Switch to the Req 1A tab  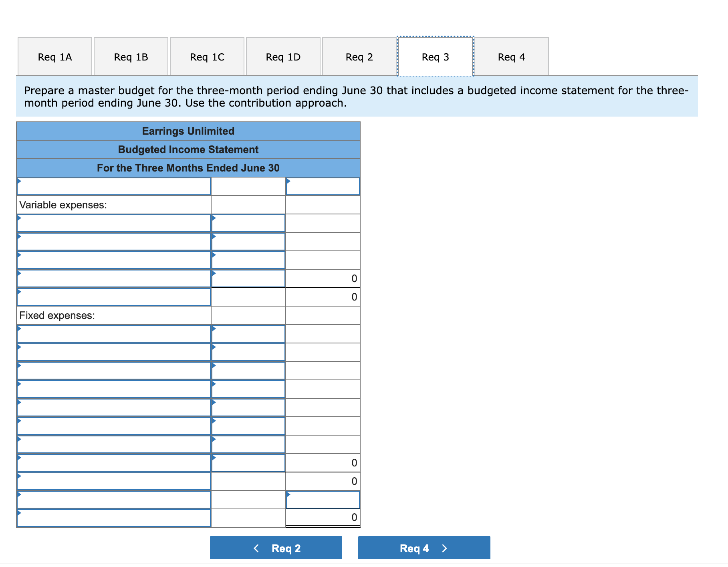click(54, 56)
